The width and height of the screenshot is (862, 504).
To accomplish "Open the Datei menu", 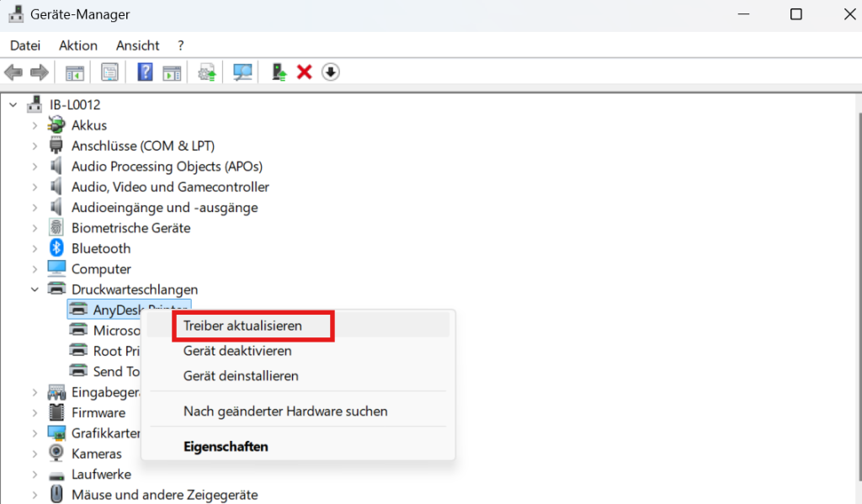I will click(25, 45).
